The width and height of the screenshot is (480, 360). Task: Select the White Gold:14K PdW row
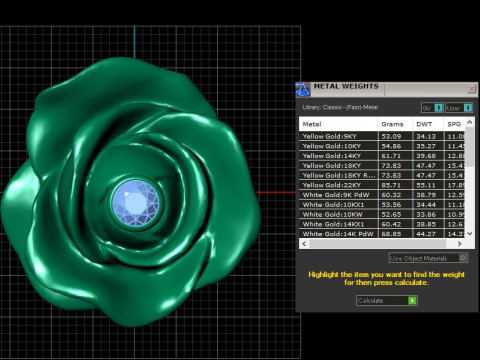click(x=382, y=234)
